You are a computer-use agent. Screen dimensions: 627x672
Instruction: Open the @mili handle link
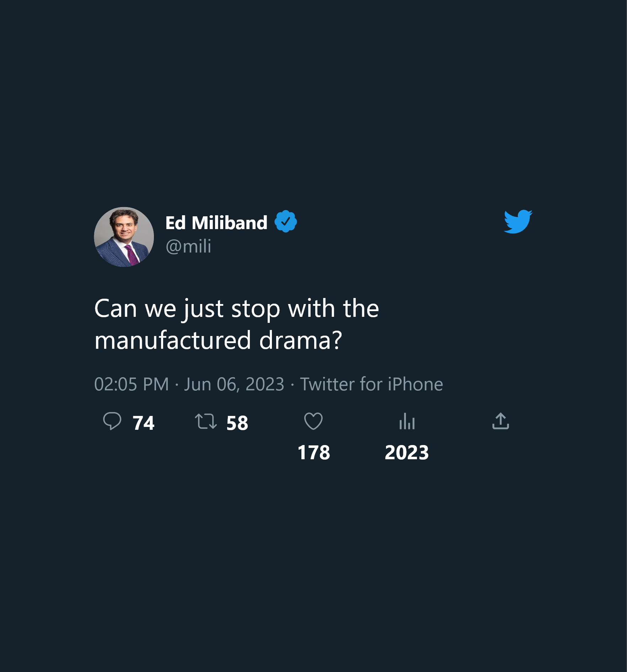tap(188, 246)
